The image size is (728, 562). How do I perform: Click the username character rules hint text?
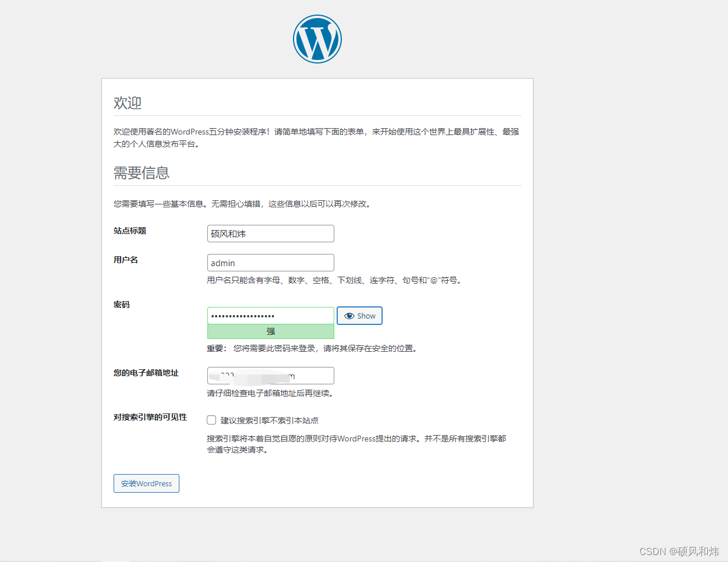coord(335,280)
